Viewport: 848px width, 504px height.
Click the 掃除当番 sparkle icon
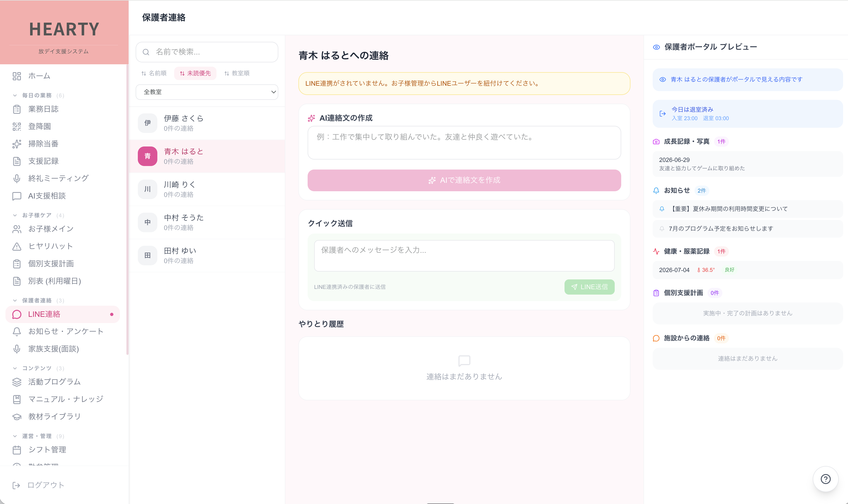pyautogui.click(x=17, y=144)
